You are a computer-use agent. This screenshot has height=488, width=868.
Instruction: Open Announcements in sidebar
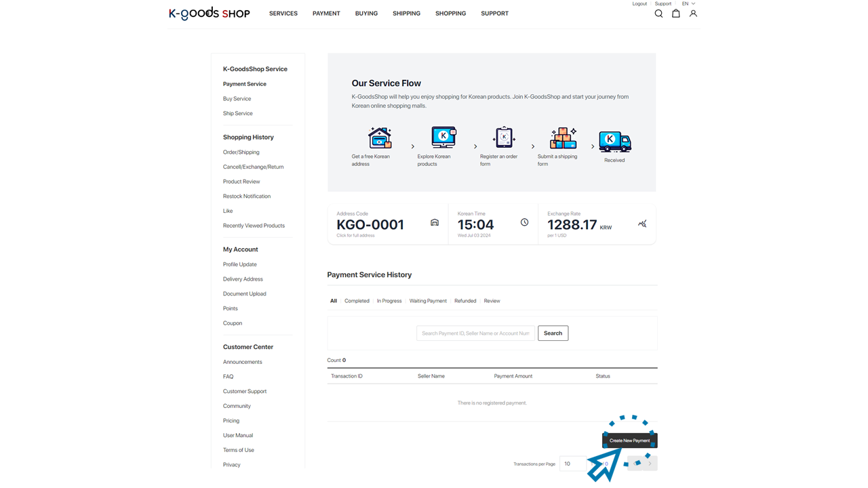(243, 362)
